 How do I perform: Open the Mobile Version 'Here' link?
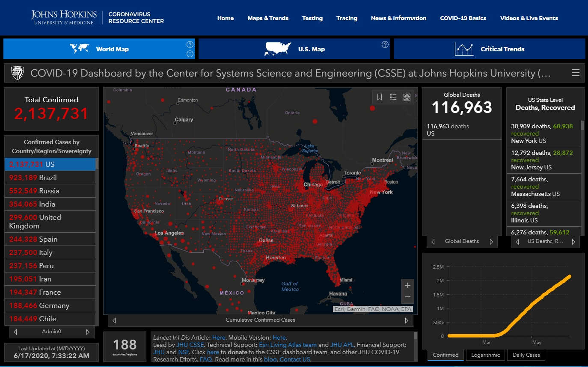(x=279, y=337)
